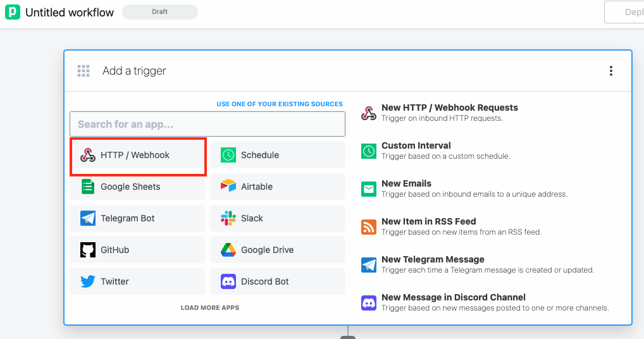Click the Telegram icon beside New Telegram Message
Screen dimensions: 644x339
click(368, 265)
